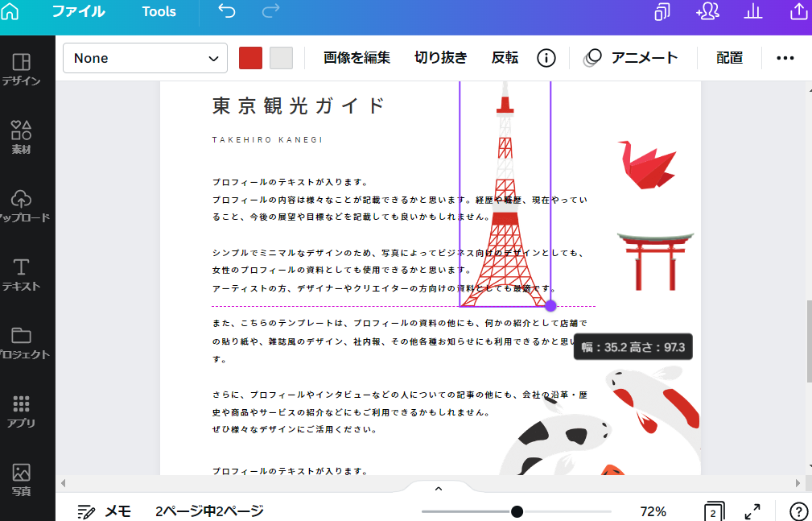
Task: Click the vertical scrollbar thumb
Action: [x=809, y=341]
